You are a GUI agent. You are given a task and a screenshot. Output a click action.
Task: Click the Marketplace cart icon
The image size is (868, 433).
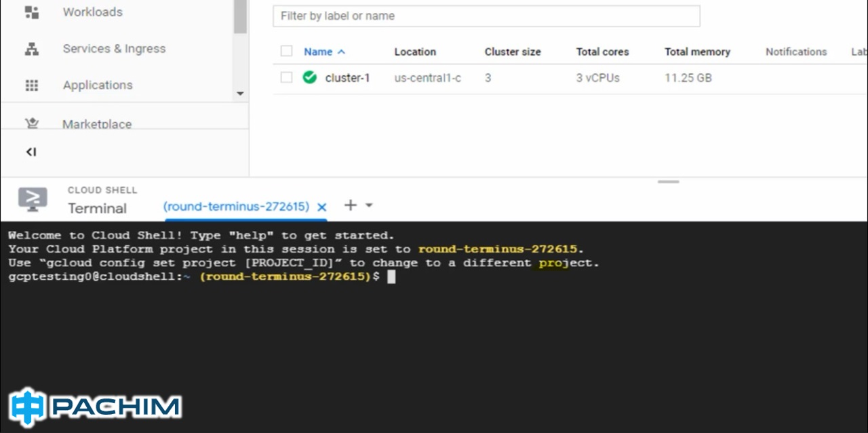click(x=32, y=123)
